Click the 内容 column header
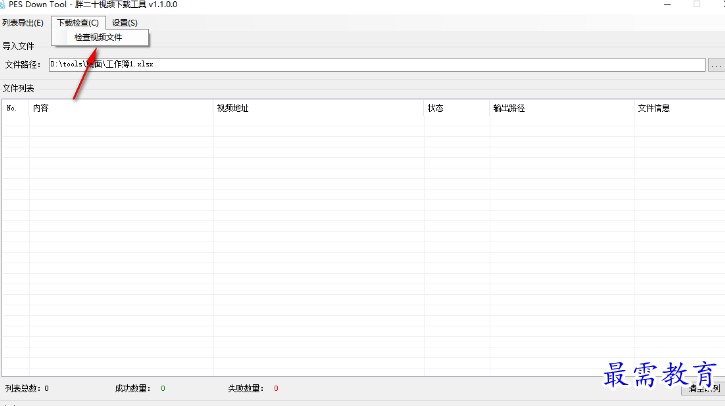Viewport: 725px width, 406px height. [121, 108]
